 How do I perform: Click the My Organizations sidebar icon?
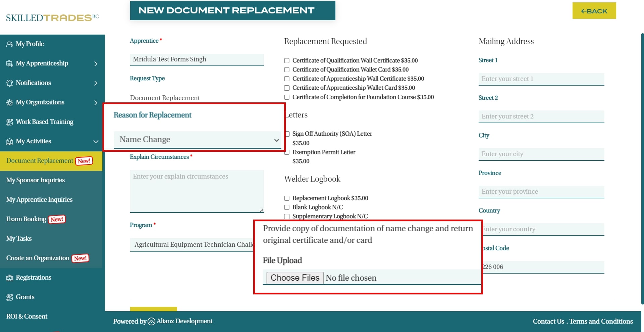click(x=9, y=102)
